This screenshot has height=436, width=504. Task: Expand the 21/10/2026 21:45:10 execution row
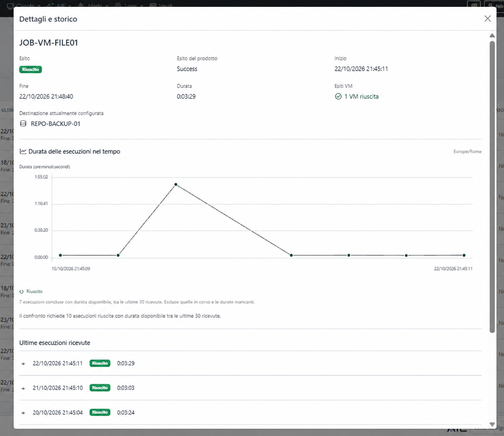[x=23, y=388]
